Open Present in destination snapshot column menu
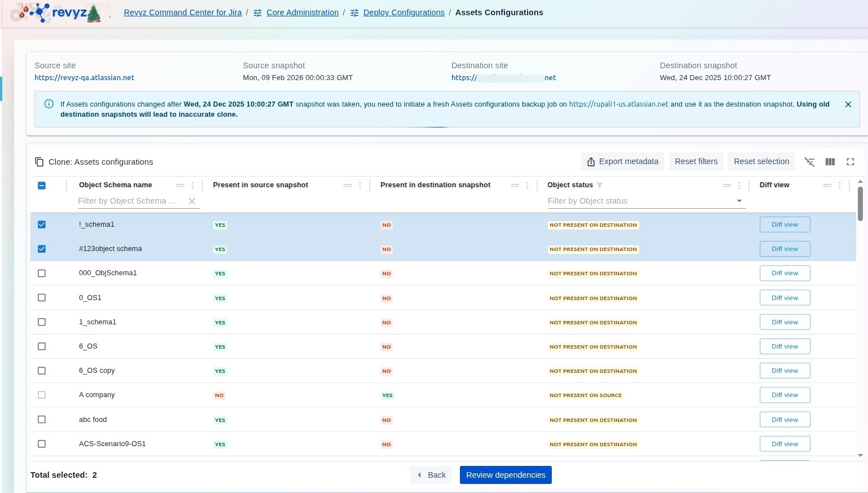 tap(528, 186)
